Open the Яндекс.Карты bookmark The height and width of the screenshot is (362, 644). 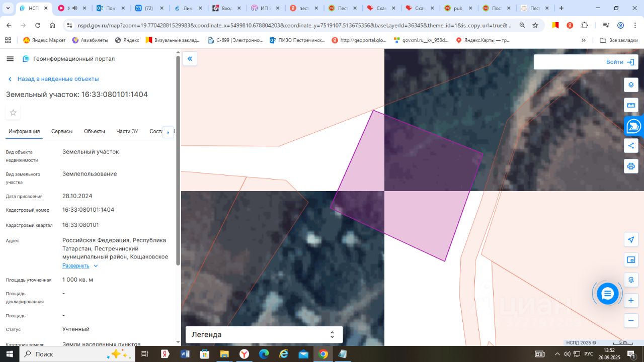click(x=483, y=40)
